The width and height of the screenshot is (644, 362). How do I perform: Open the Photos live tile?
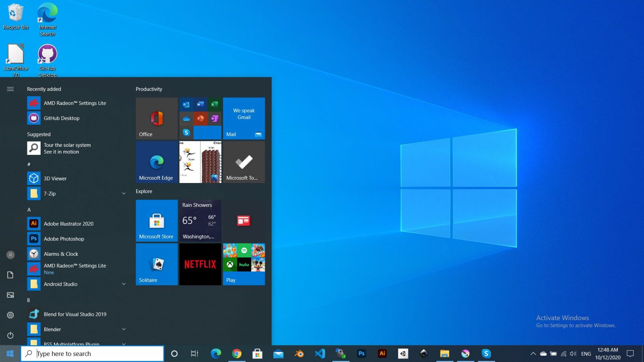(x=200, y=162)
